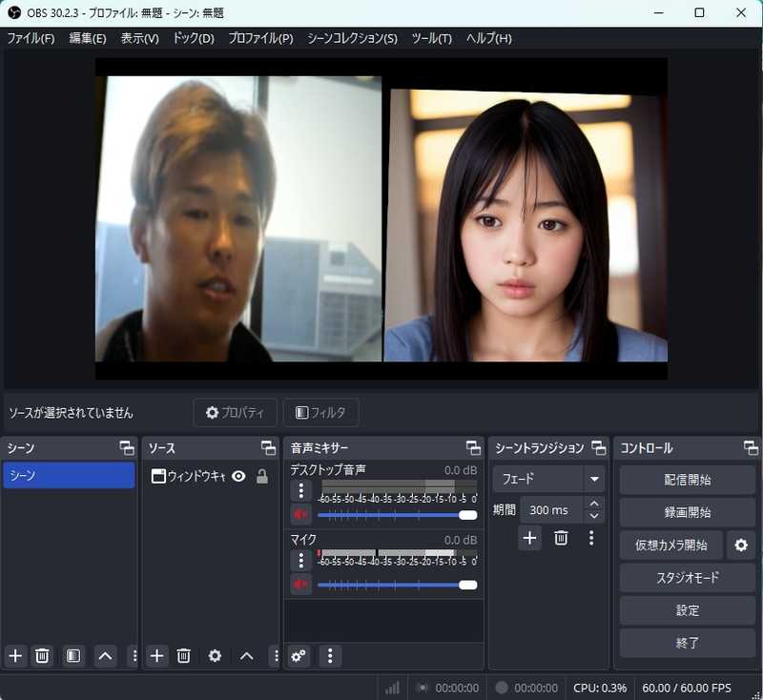Screen dimensions: 763x700
Task: Select シーン item in scenes list
Action: point(69,475)
